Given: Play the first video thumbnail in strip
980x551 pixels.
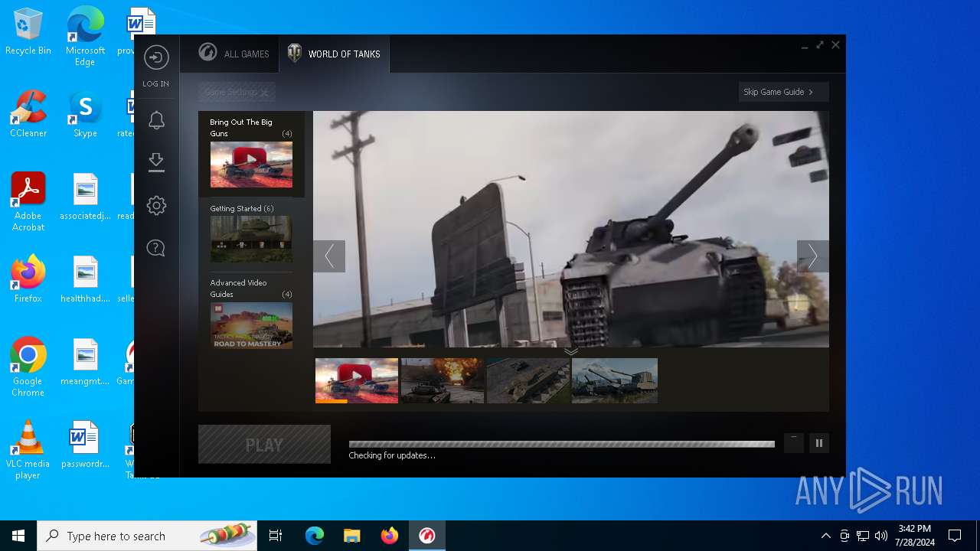Looking at the screenshot, I should click(357, 380).
